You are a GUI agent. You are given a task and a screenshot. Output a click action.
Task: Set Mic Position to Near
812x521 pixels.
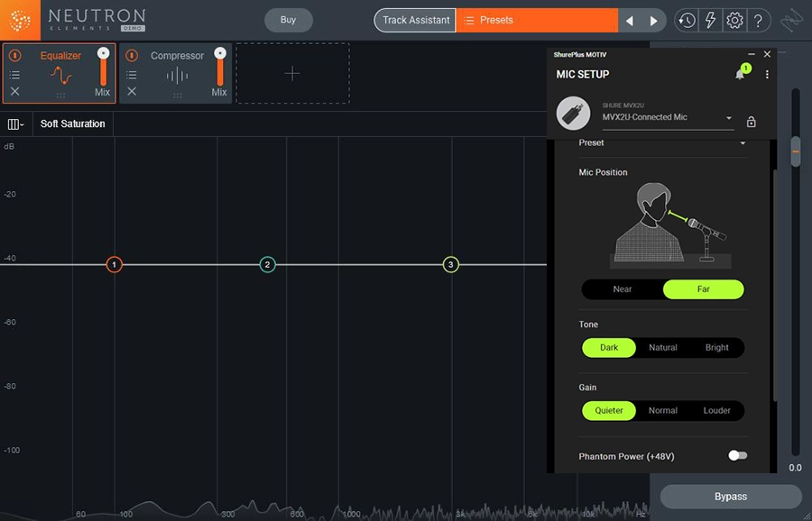[x=622, y=289]
